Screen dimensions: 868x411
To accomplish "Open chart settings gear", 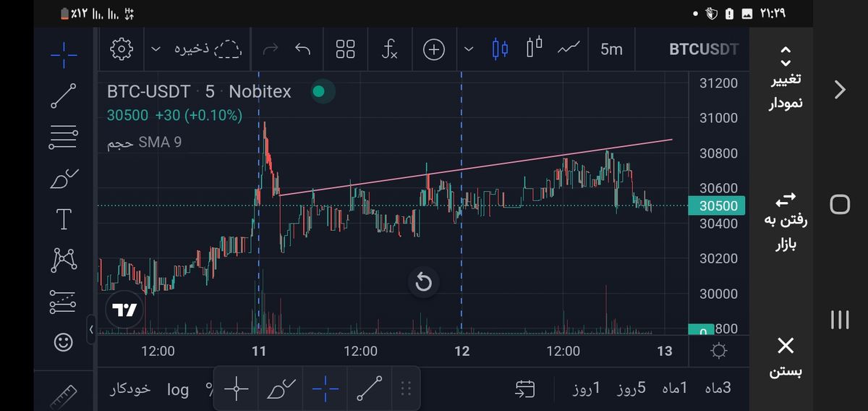I will click(x=122, y=49).
